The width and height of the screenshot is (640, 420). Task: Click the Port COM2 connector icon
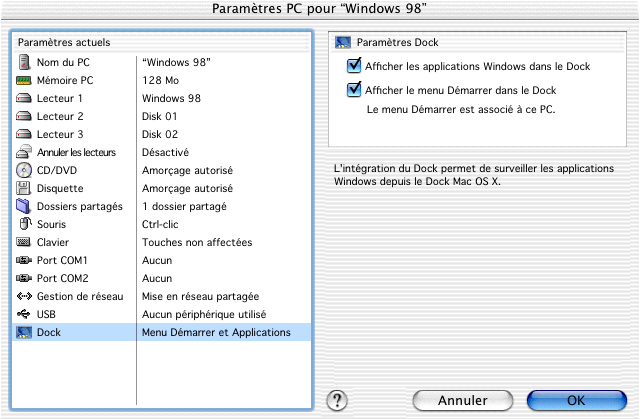point(24,278)
